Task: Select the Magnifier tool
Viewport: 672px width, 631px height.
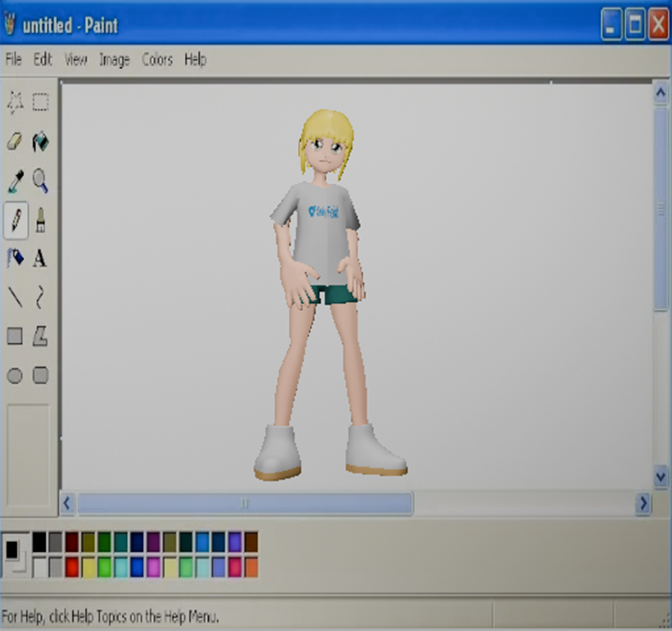Action: [40, 181]
